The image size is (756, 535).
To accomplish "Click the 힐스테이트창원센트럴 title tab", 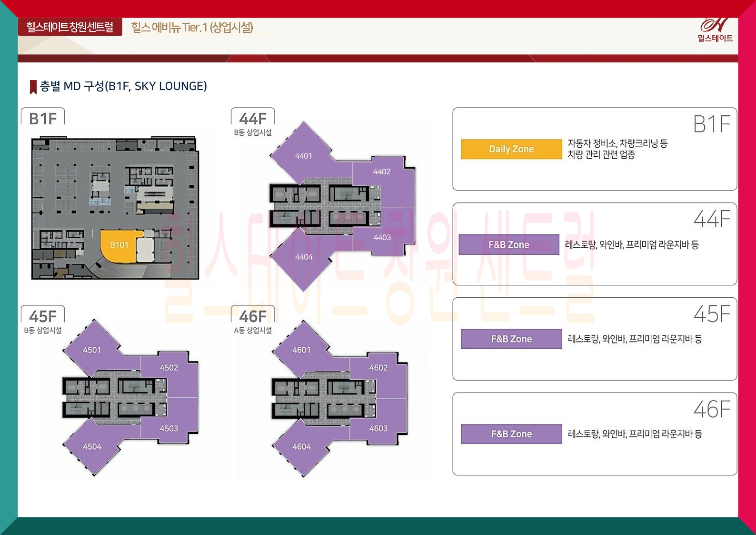I will 70,27.
